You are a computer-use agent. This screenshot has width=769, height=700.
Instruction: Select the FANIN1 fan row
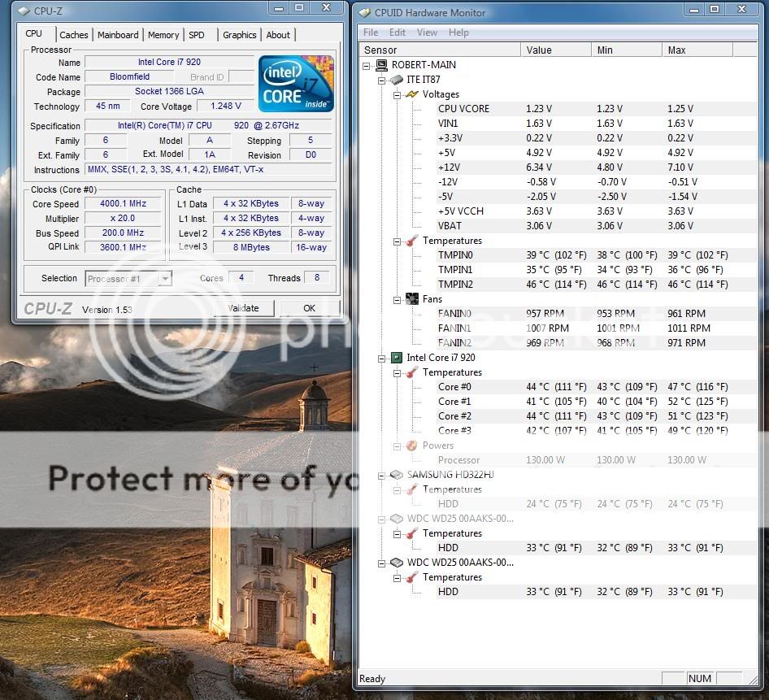tap(596, 328)
